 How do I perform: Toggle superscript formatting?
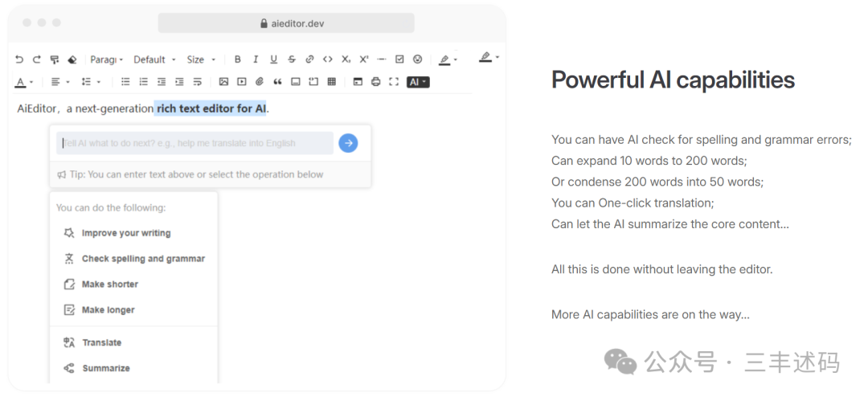pyautogui.click(x=364, y=59)
